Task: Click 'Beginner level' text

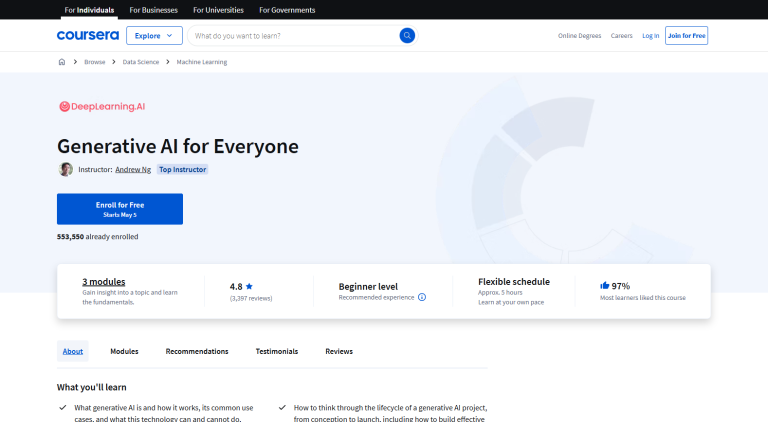Action: click(368, 286)
